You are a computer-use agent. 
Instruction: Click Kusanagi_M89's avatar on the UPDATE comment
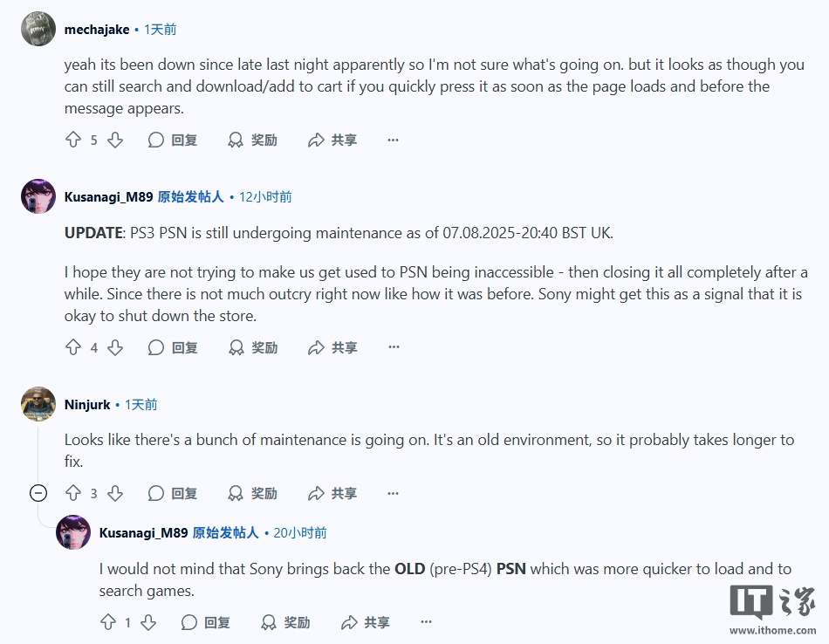pyautogui.click(x=38, y=196)
